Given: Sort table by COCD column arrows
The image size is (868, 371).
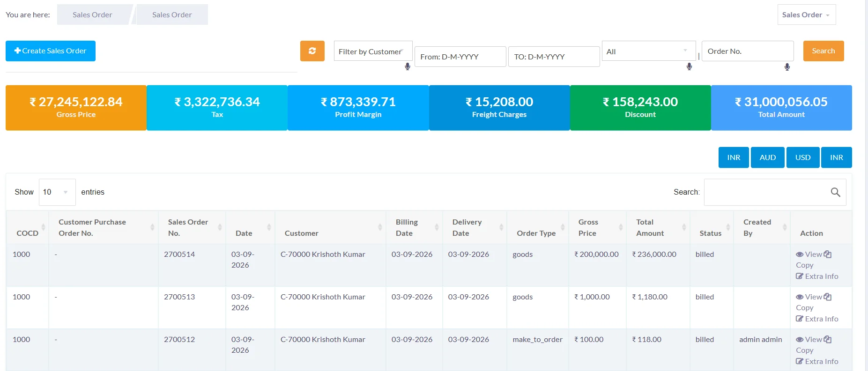Looking at the screenshot, I should (x=43, y=227).
